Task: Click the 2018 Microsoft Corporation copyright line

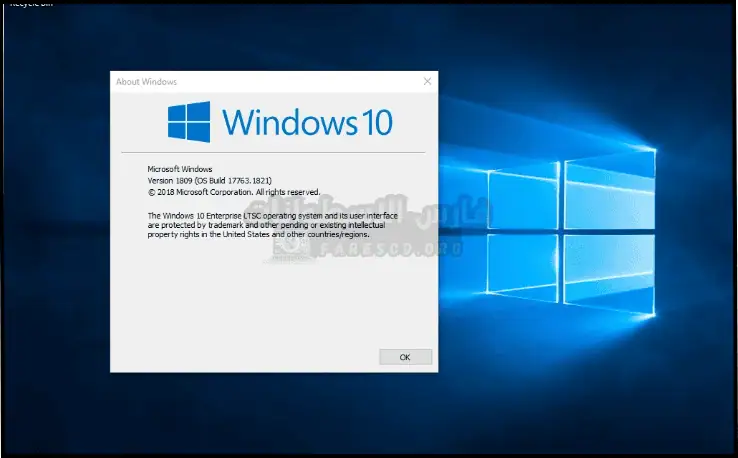Action: [234, 192]
